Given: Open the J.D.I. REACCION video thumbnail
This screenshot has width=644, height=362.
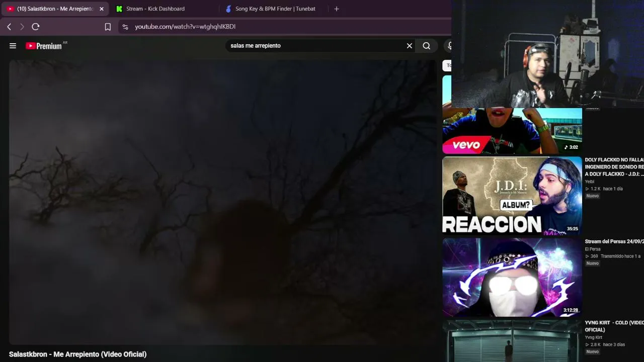Looking at the screenshot, I should click(x=512, y=196).
